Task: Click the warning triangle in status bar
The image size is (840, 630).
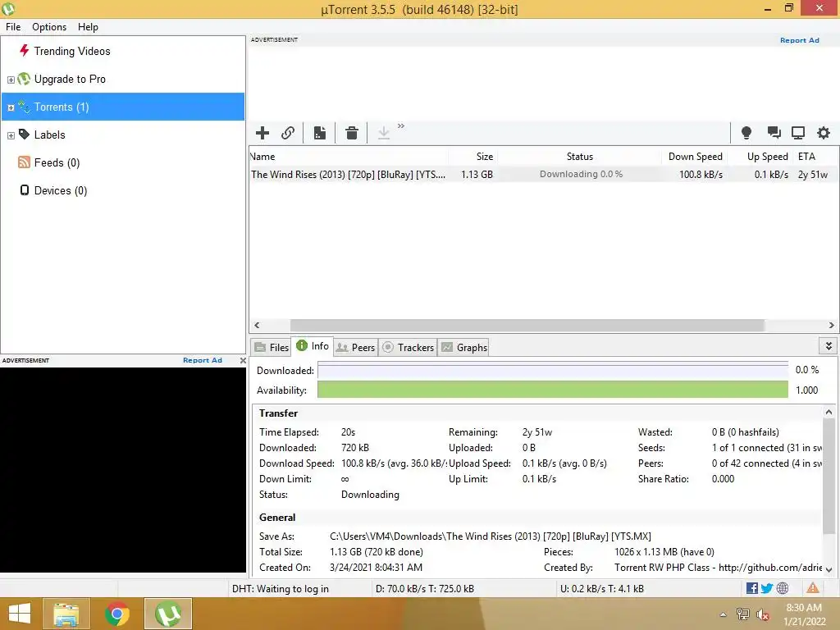Action: click(x=813, y=588)
